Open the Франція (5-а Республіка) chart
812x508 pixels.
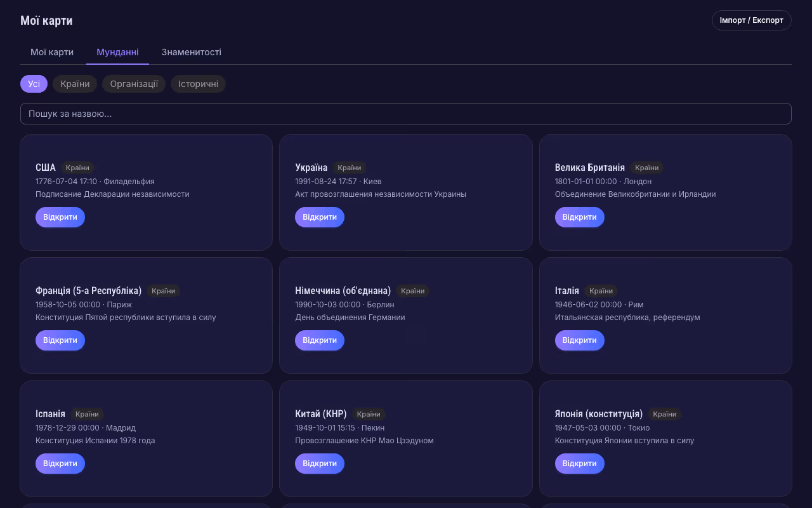(x=60, y=340)
